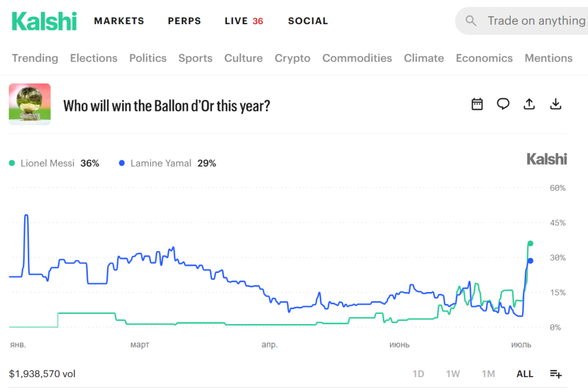
Task: Select the 1D chart timeframe
Action: [418, 374]
